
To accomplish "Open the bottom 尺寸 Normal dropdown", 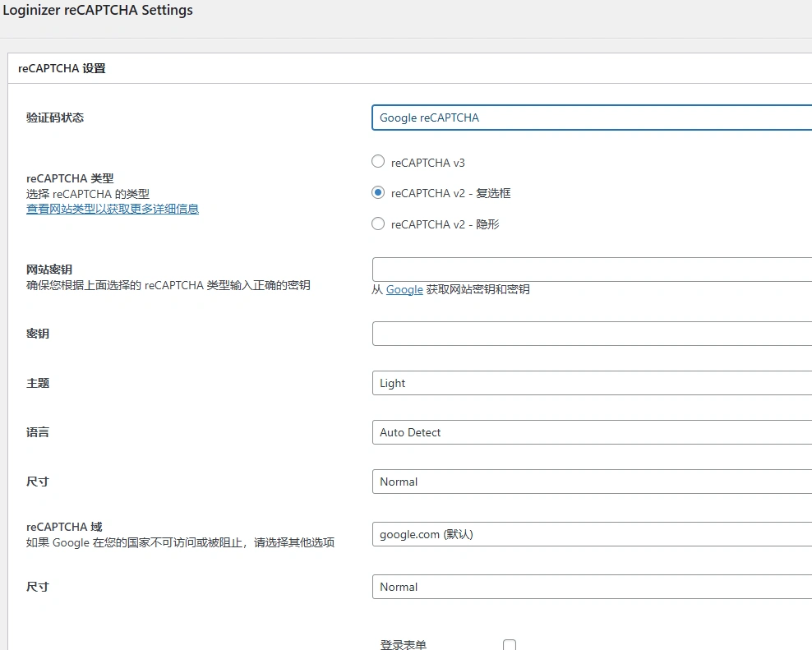I will pyautogui.click(x=590, y=587).
